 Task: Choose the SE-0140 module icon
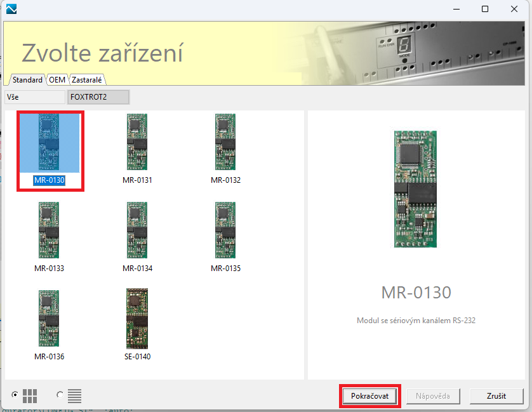(x=137, y=320)
